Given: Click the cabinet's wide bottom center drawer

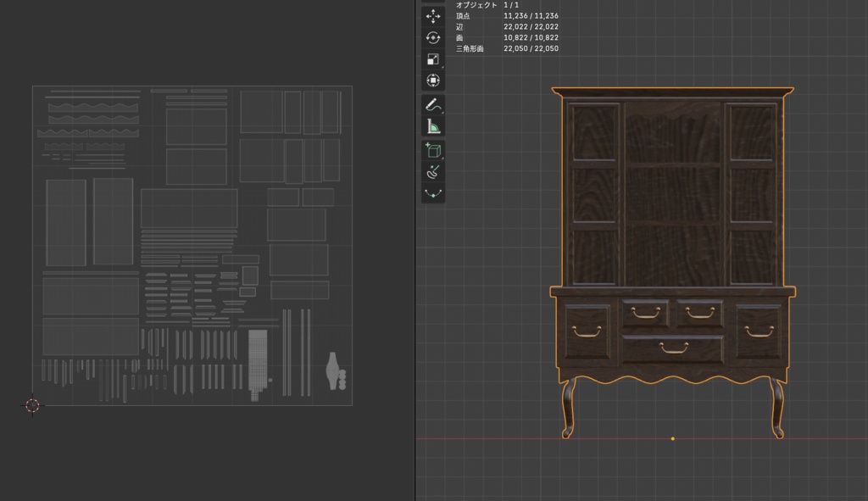Looking at the screenshot, I should coord(672,348).
